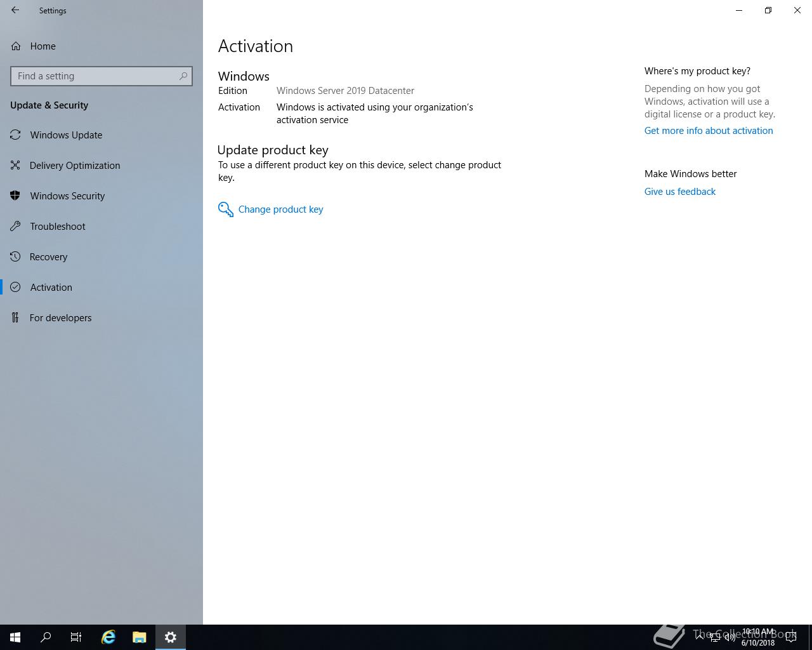Open Delivery Optimization page
812x650 pixels.
pyautogui.click(x=101, y=166)
